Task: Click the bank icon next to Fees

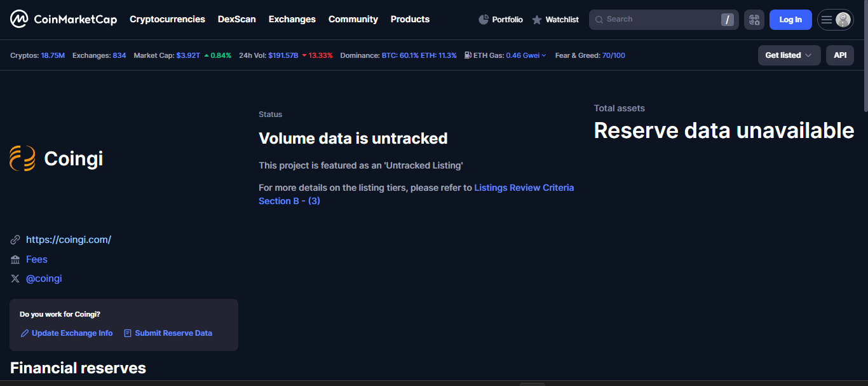Action: [x=15, y=259]
